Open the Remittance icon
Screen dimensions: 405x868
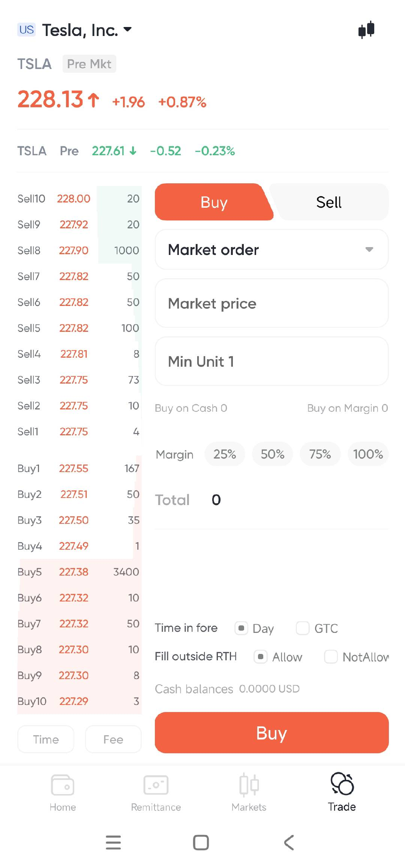156,785
